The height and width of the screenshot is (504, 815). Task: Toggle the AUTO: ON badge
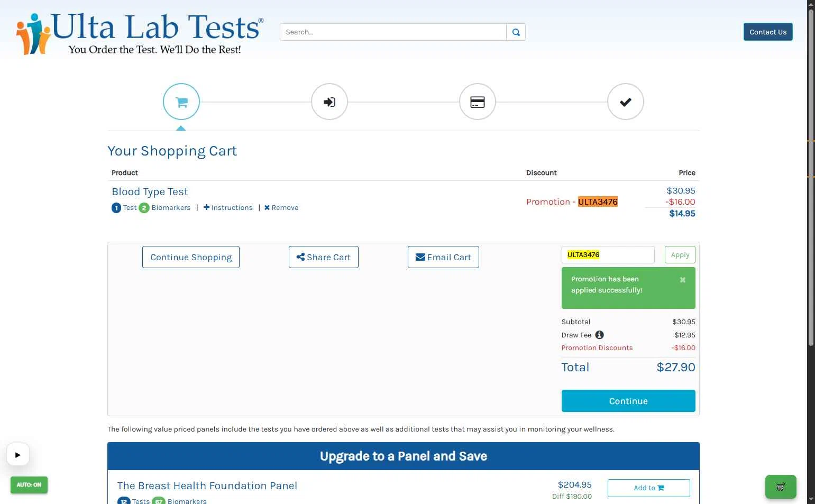(29, 485)
